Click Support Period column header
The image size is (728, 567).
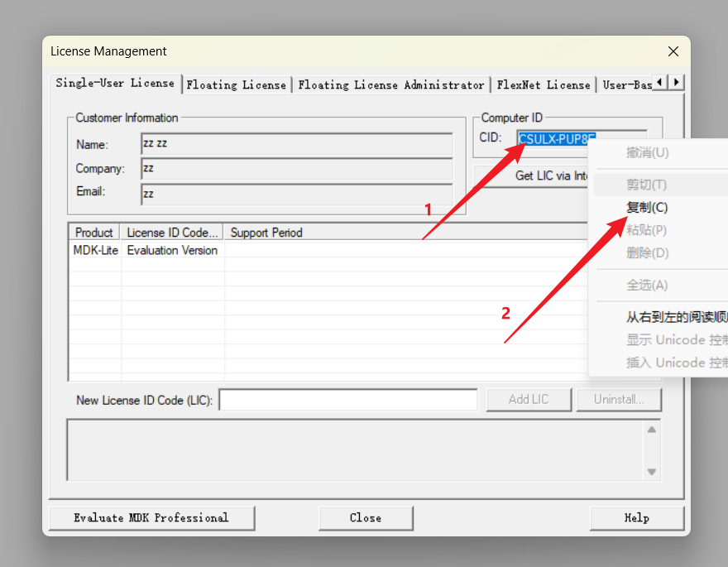click(406, 233)
